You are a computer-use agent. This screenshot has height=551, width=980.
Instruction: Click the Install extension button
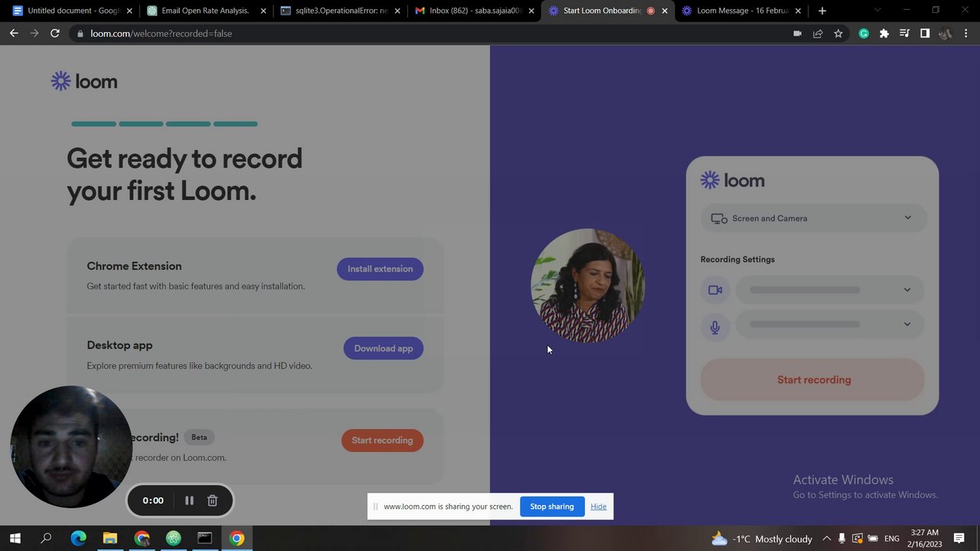tap(380, 269)
